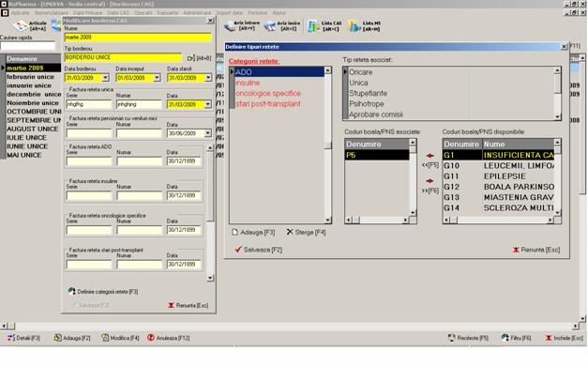The image size is (588, 367).
Task: Click the right arrow of Coduri disponibile horizontal scrollbar
Action: point(550,221)
